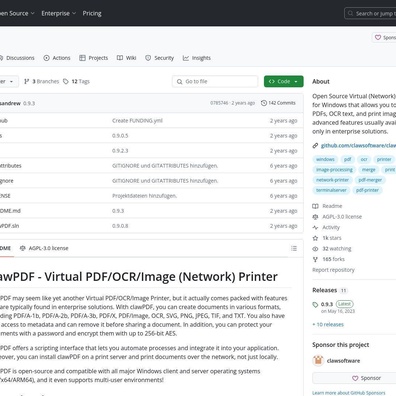396x396 pixels.
Task: Open the branch selector dropdown
Action: click(8, 81)
